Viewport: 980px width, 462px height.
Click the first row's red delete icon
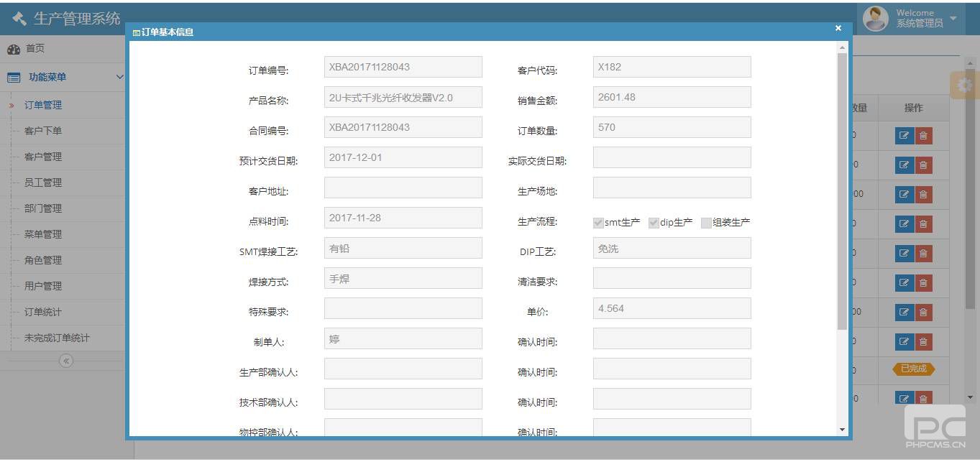click(923, 135)
